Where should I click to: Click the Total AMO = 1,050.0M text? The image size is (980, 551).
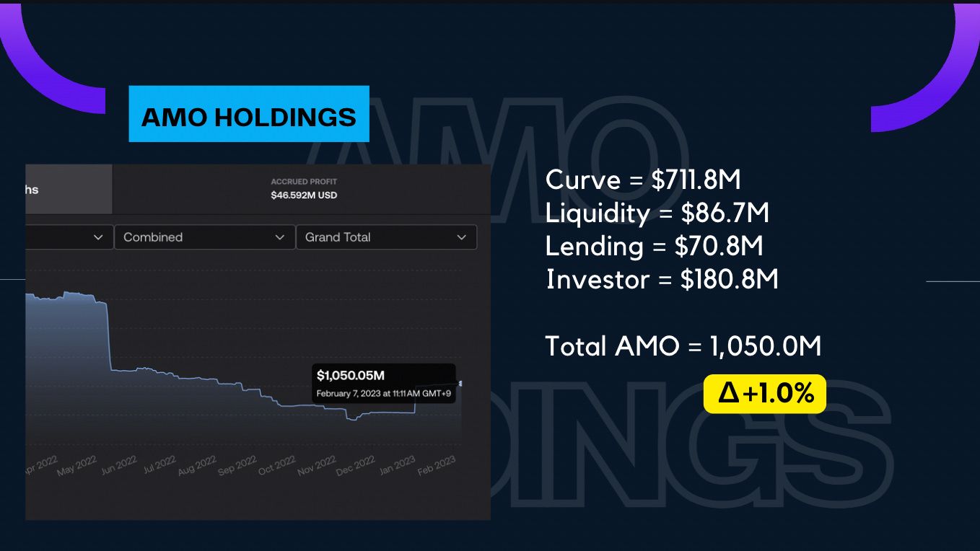[x=683, y=346]
